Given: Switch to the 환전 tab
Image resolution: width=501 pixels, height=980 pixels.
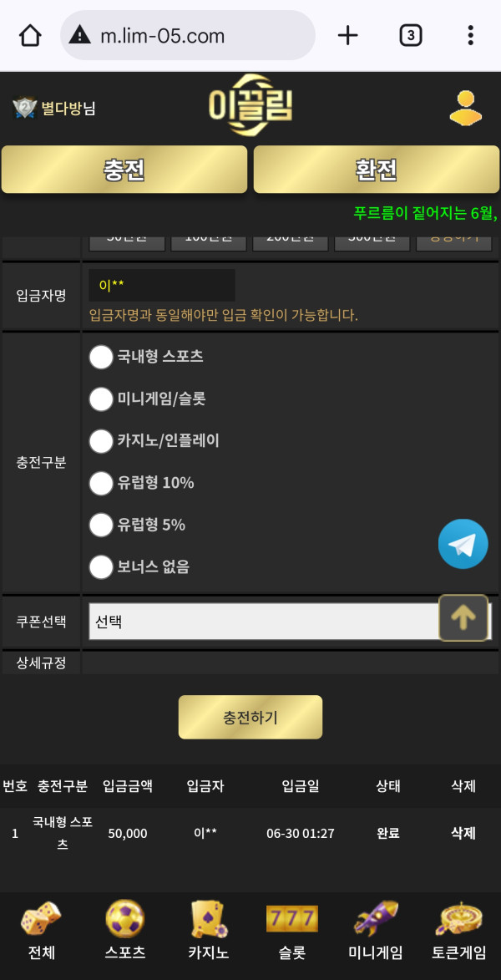Looking at the screenshot, I should [376, 170].
